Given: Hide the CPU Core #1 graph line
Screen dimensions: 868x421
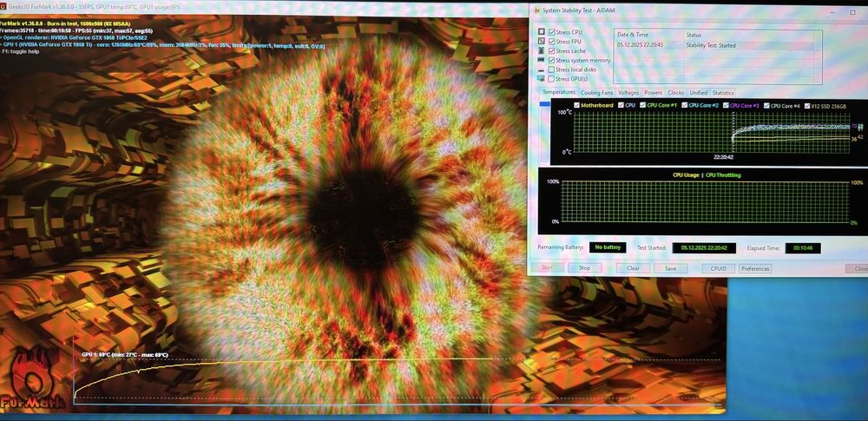Looking at the screenshot, I should [x=642, y=105].
